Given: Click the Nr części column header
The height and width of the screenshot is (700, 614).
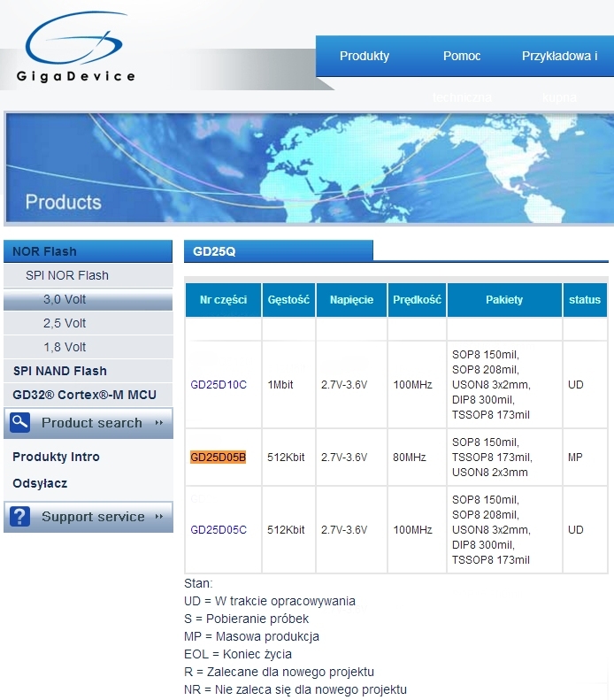Looking at the screenshot, I should coord(223,299).
